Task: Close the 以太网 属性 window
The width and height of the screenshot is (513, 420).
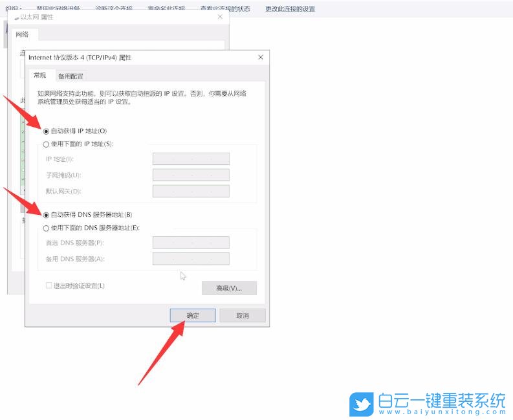Action: tap(220, 17)
